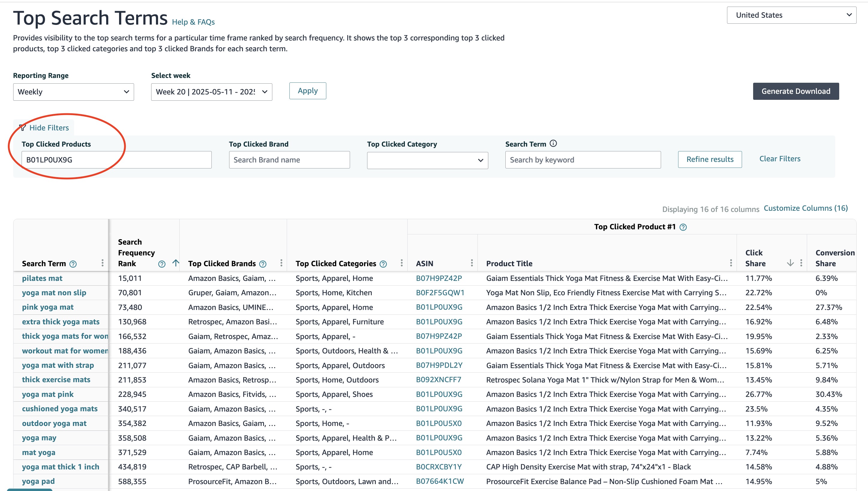The width and height of the screenshot is (868, 491).
Task: Open ASIN B0F2F5GQW1 link
Action: point(440,293)
